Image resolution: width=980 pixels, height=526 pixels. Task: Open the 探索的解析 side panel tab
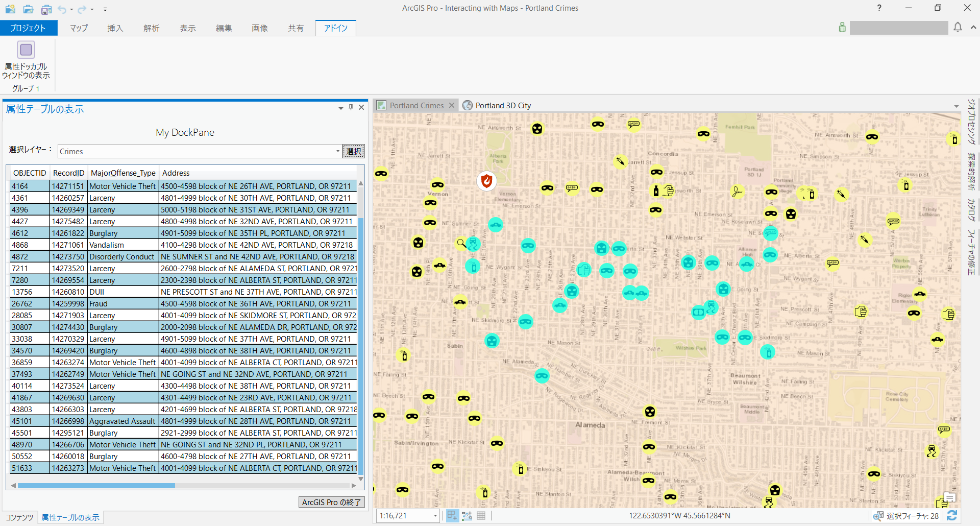point(971,172)
